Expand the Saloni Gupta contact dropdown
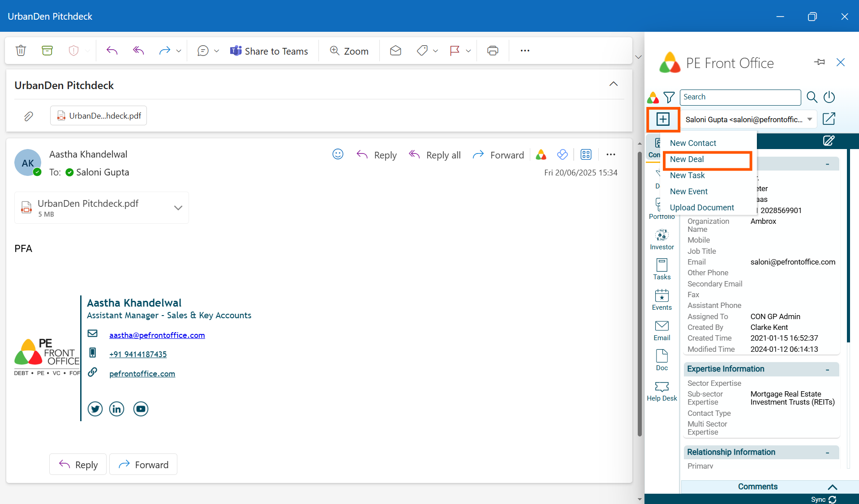Screen dimensions: 859x504 810,119
